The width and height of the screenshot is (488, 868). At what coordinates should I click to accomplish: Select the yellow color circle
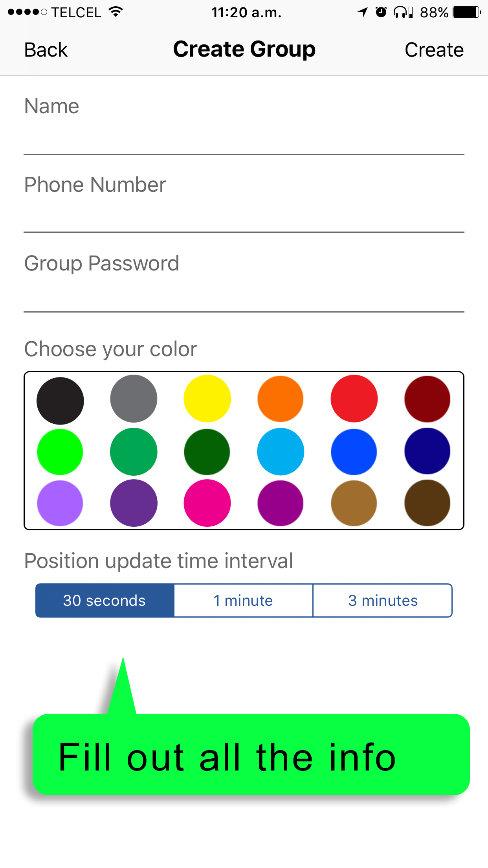click(x=207, y=399)
